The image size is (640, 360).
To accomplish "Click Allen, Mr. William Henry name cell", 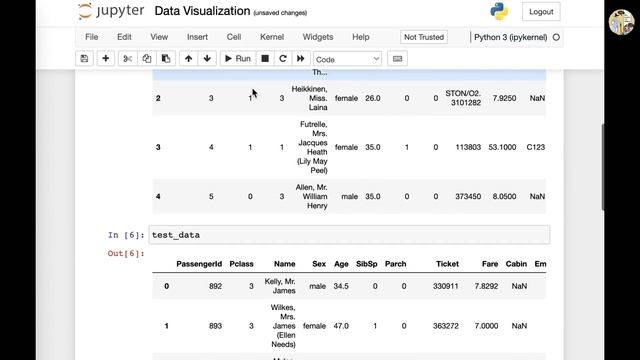I will click(311, 196).
